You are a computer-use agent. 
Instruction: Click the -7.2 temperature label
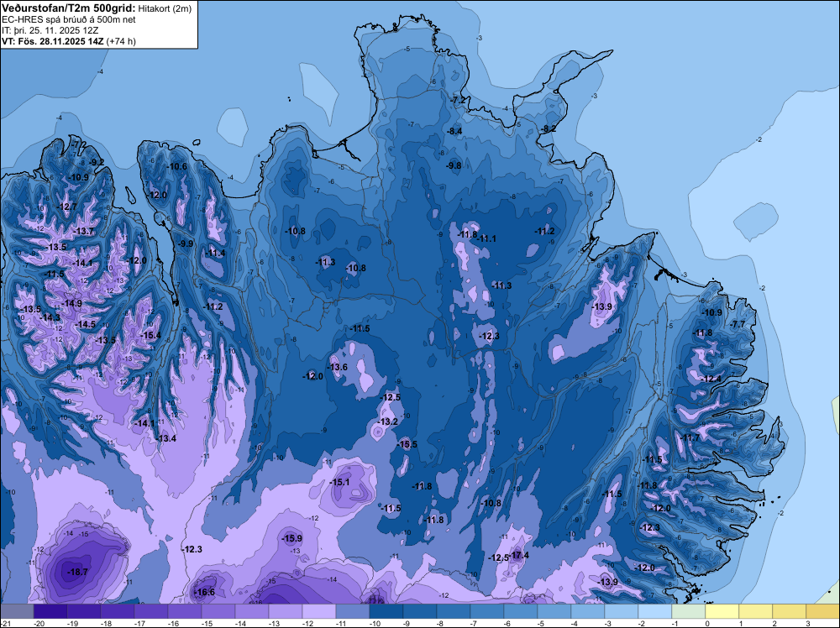pos(458,100)
